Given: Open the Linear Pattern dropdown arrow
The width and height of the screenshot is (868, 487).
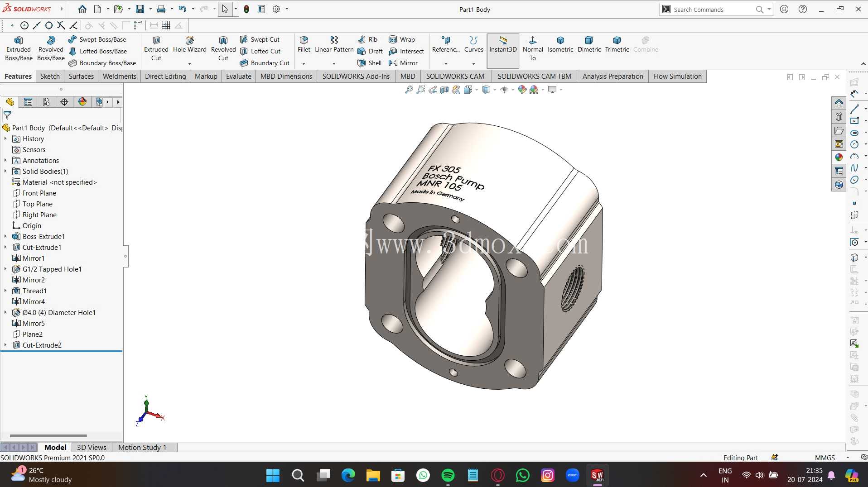Looking at the screenshot, I should coord(334,64).
